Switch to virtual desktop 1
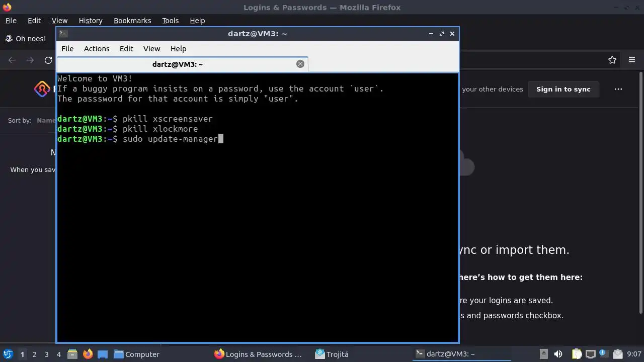Image resolution: width=644 pixels, height=362 pixels. point(22,354)
